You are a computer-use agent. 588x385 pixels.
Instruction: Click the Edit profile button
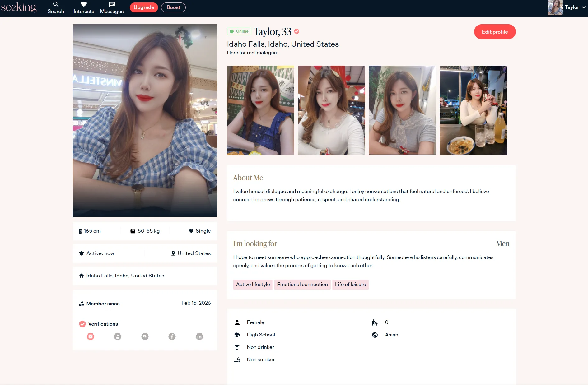tap(495, 32)
